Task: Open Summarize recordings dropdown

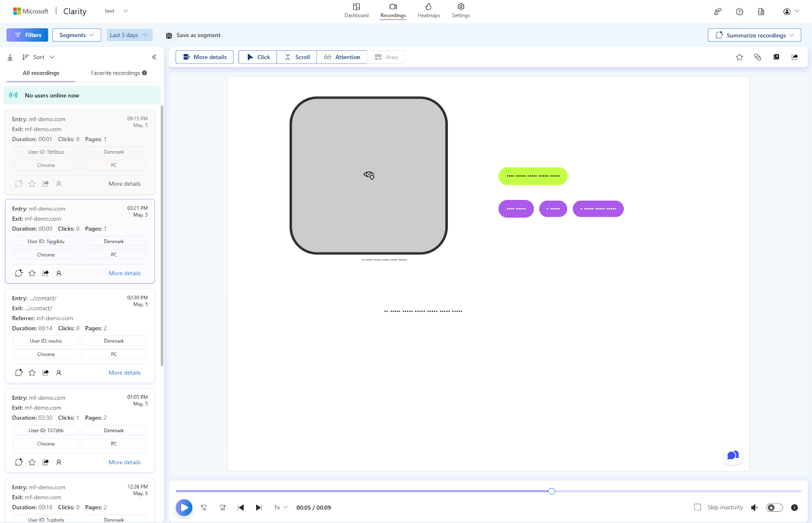Action: click(x=754, y=35)
